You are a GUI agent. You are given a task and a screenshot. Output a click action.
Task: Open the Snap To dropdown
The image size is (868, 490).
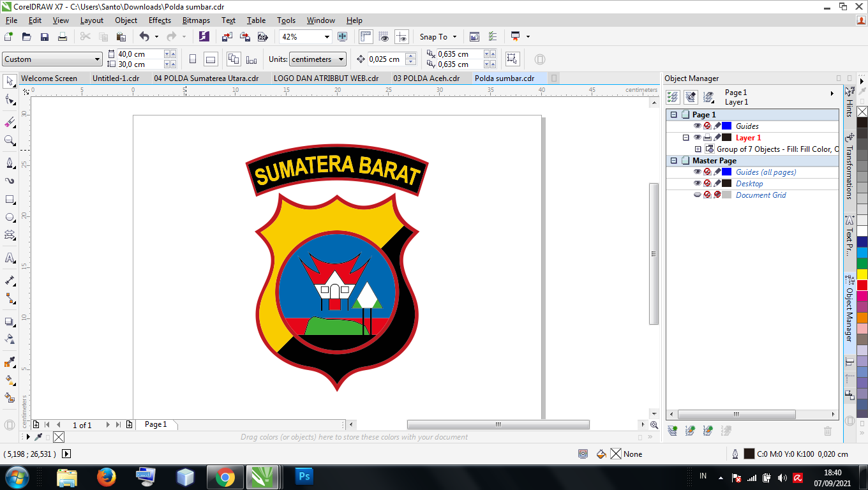click(438, 37)
